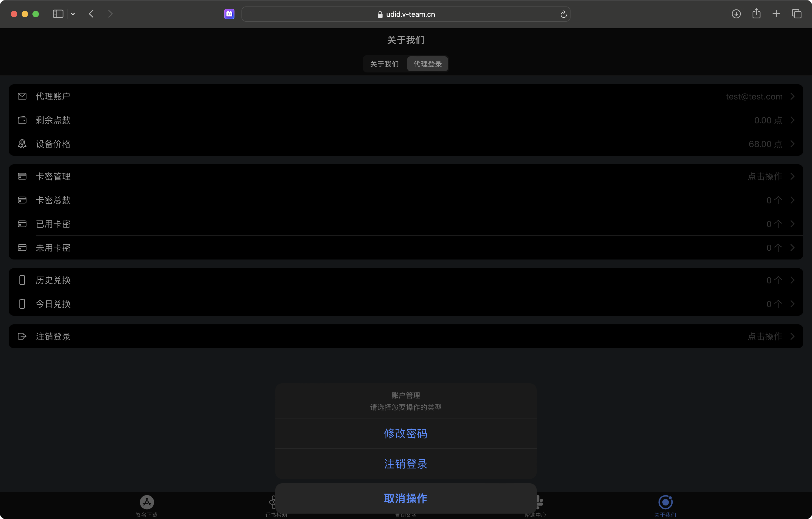This screenshot has height=519, width=812.
Task: Expand the 卡密总数 row chevron
Action: coord(793,200)
